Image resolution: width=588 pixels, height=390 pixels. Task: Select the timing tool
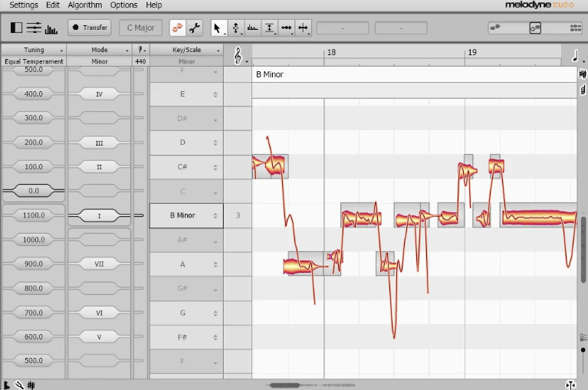tap(287, 28)
